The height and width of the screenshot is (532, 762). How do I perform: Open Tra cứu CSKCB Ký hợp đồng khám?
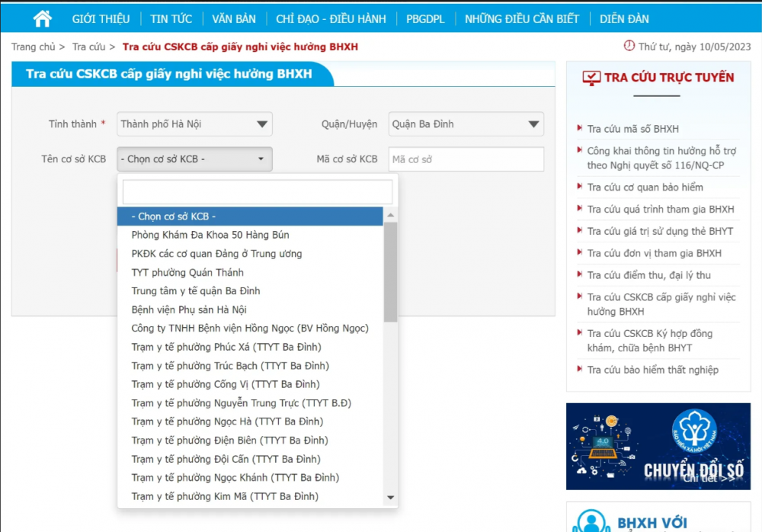click(650, 341)
